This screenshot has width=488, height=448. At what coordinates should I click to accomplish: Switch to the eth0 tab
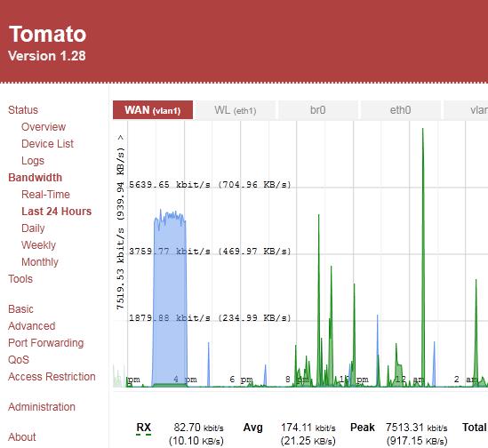(400, 110)
